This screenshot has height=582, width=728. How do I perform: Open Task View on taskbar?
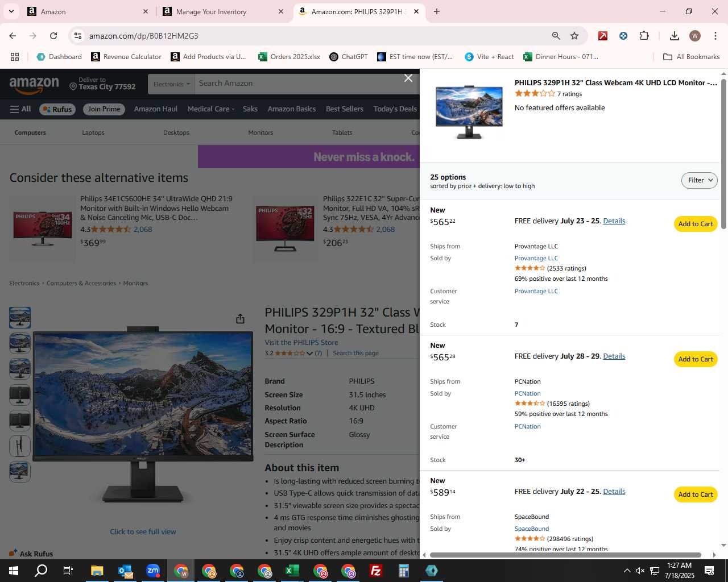click(x=68, y=571)
